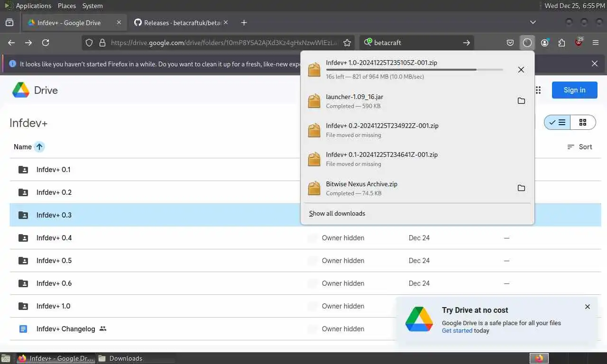Open the Sort options menu
The width and height of the screenshot is (607, 364).
(579, 147)
